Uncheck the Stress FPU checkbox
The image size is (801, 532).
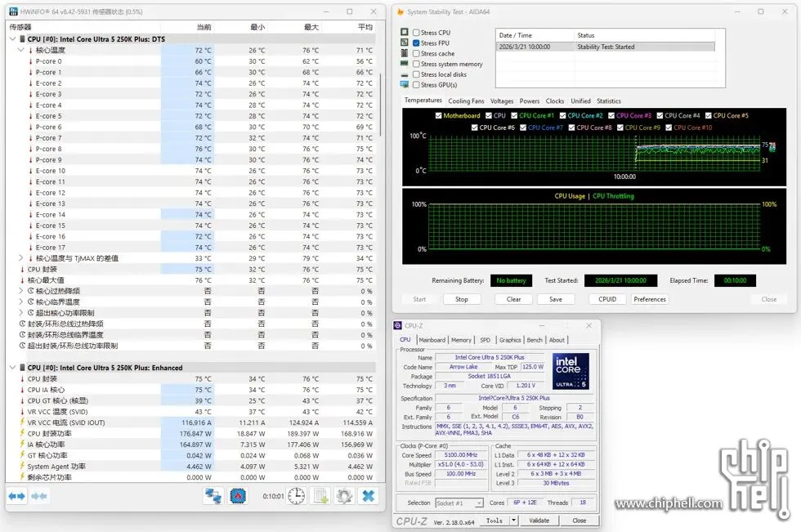pos(417,43)
